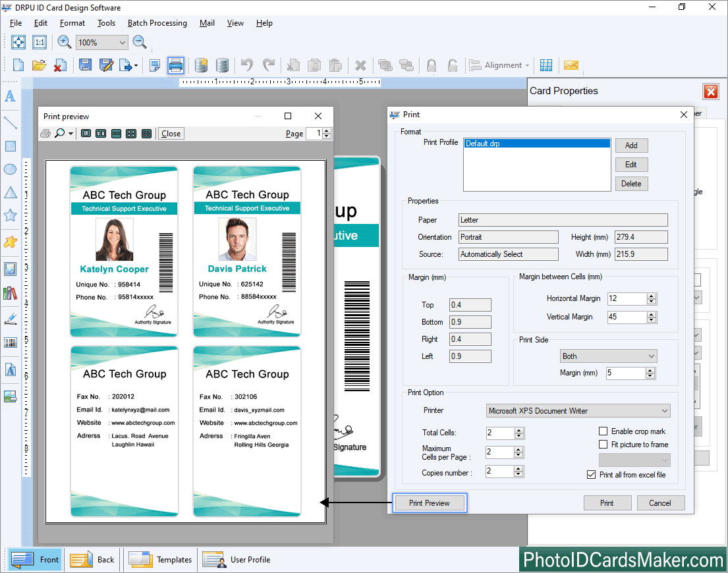Select the barcode tool
The height and width of the screenshot is (573, 728).
[10, 342]
